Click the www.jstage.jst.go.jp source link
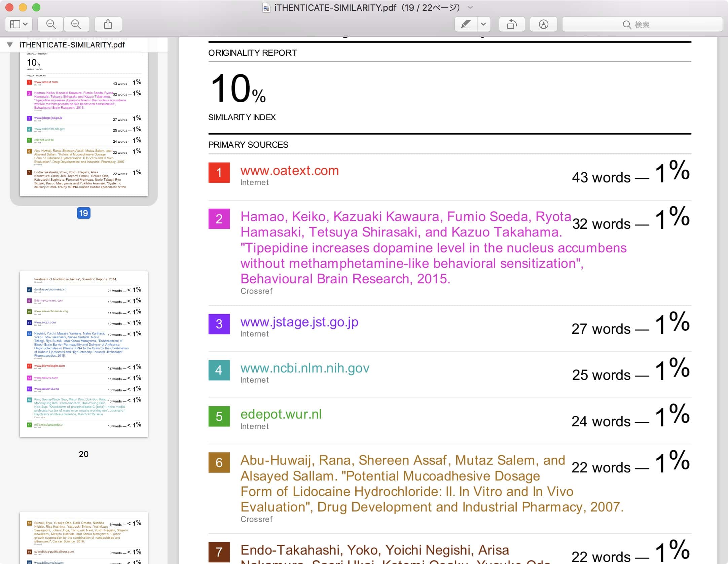Viewport: 728px width, 564px height. (299, 322)
